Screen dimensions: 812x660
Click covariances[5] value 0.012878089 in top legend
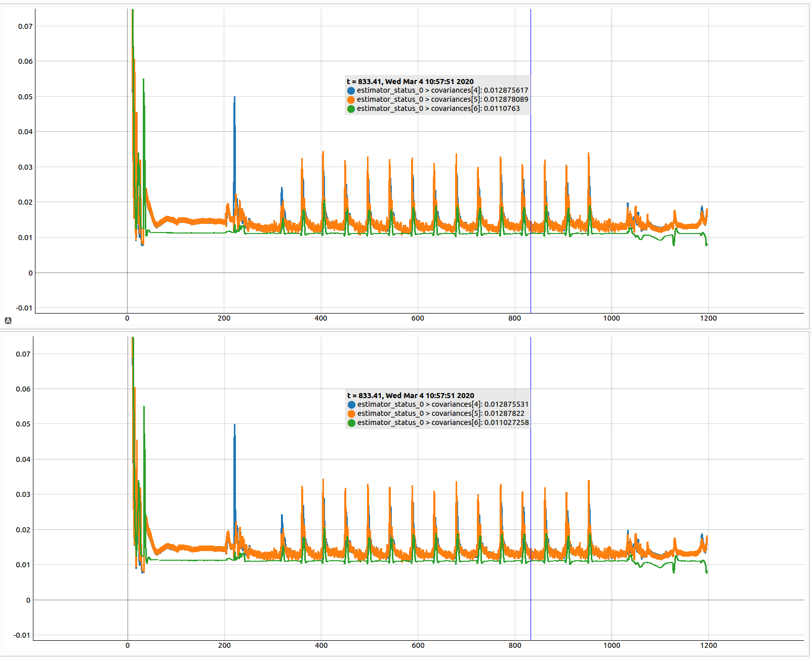point(506,100)
